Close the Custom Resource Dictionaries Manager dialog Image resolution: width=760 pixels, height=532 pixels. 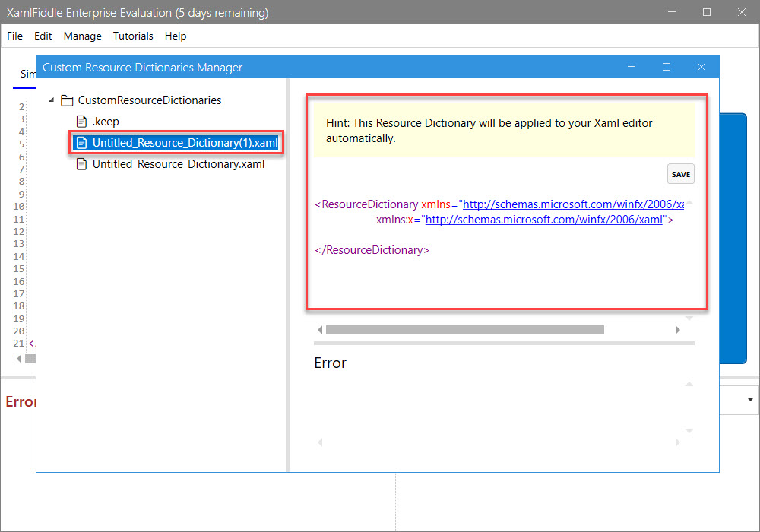tap(701, 67)
